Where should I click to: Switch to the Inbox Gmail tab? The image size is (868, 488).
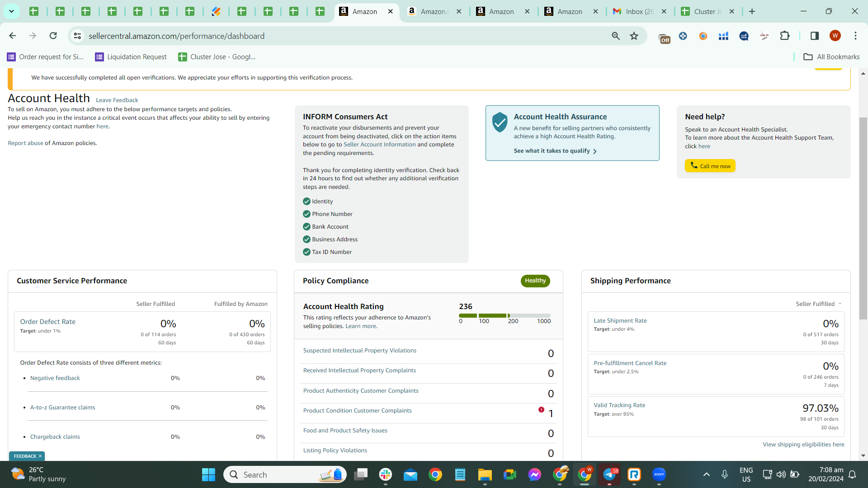click(639, 11)
